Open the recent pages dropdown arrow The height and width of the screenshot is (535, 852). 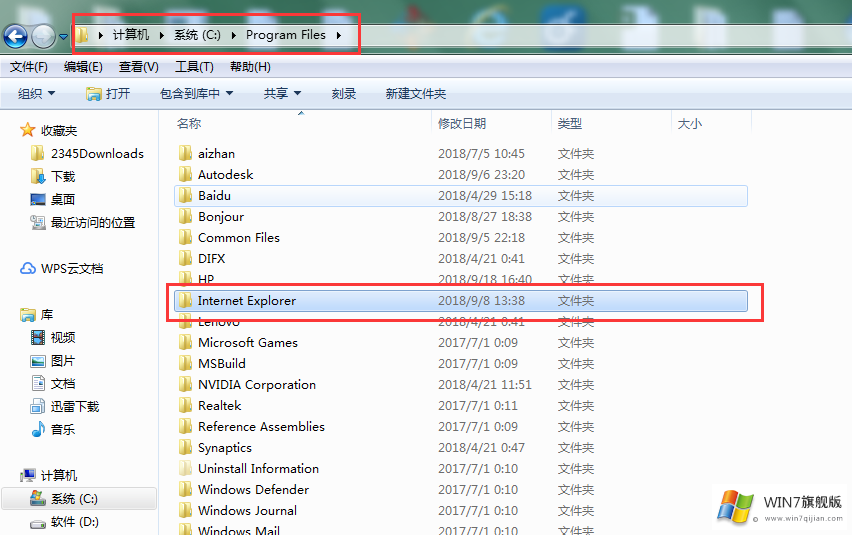(63, 37)
